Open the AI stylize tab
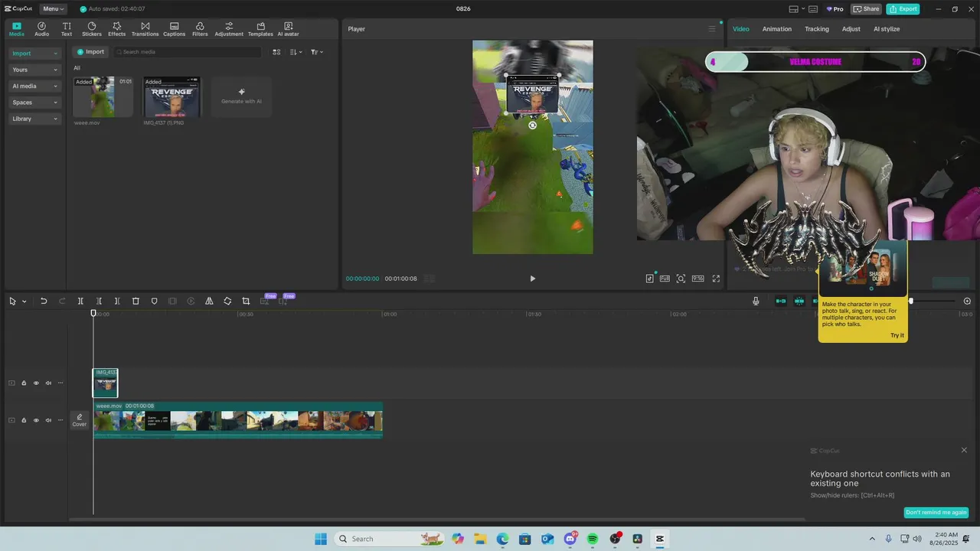 click(x=887, y=29)
